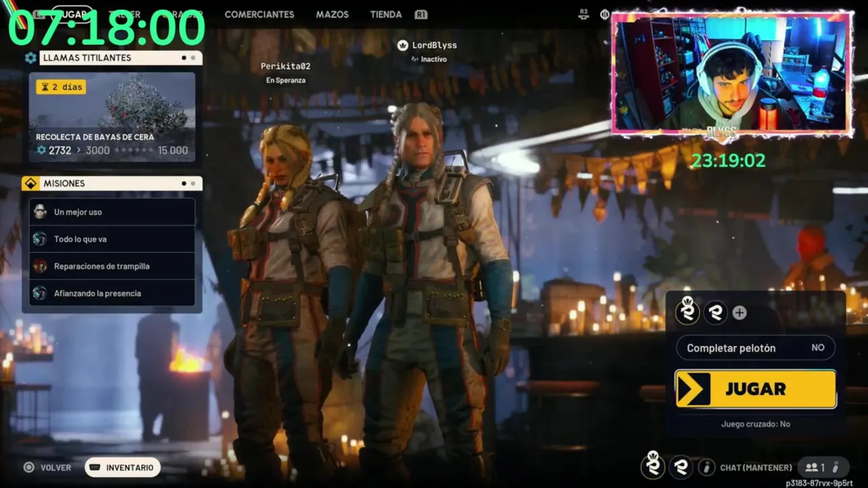Image resolution: width=868 pixels, height=488 pixels.
Task: Click the R1 next-tab indicator
Action: [420, 14]
